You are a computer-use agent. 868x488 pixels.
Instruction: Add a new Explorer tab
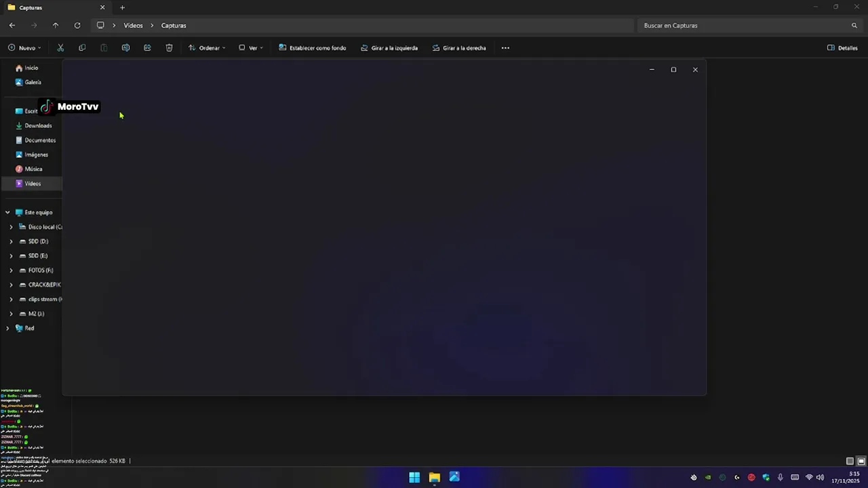click(x=122, y=7)
